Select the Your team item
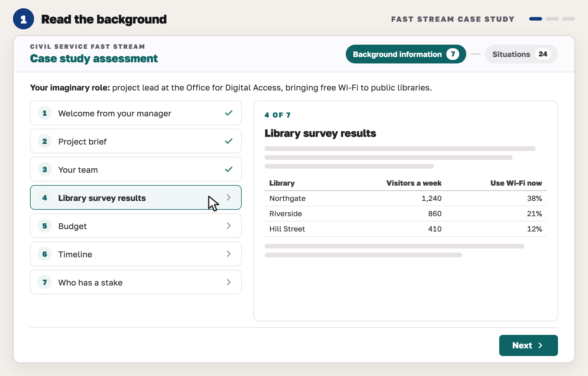588x376 pixels. tap(136, 169)
